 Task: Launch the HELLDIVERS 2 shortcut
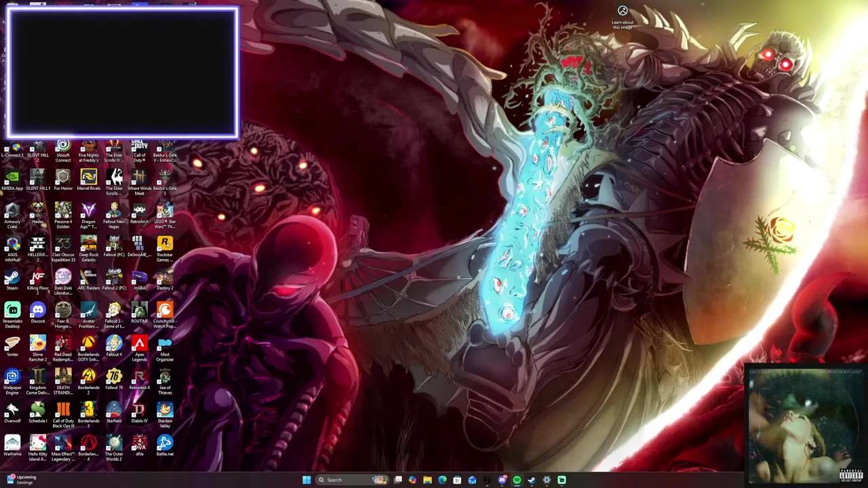pos(38,249)
